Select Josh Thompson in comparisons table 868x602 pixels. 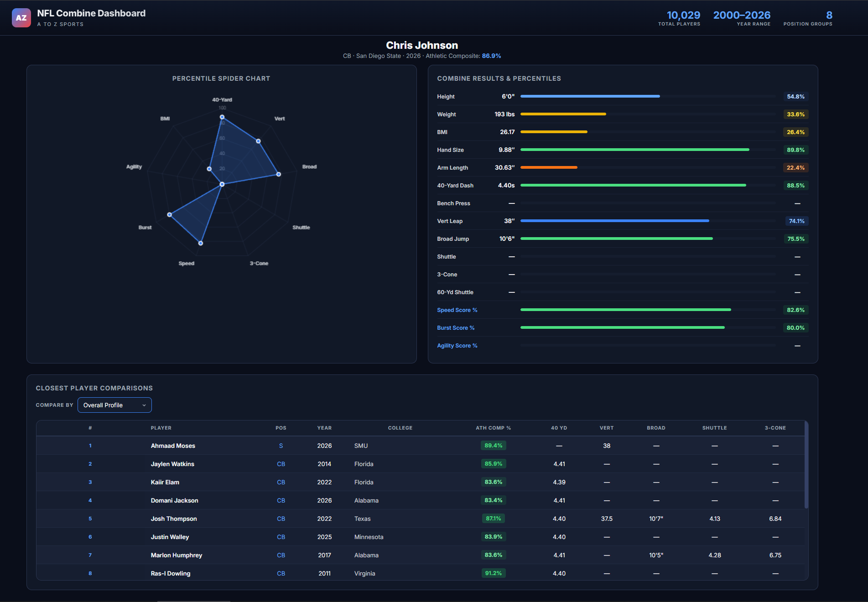tap(174, 519)
